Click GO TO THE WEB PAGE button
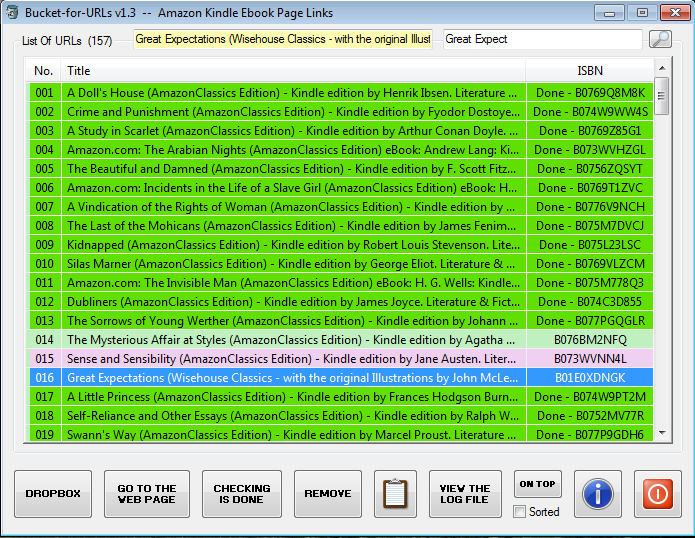The height and width of the screenshot is (538, 695). coord(147,494)
